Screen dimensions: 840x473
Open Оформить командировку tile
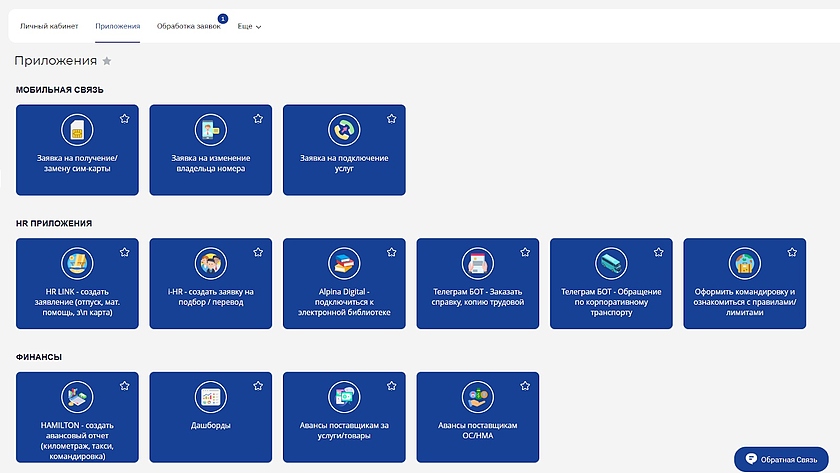(x=744, y=284)
